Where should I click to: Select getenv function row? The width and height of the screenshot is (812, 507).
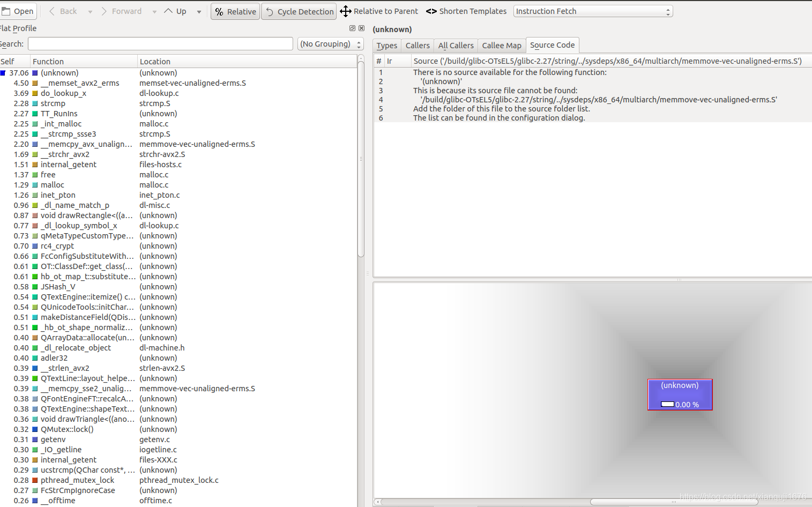(178, 439)
